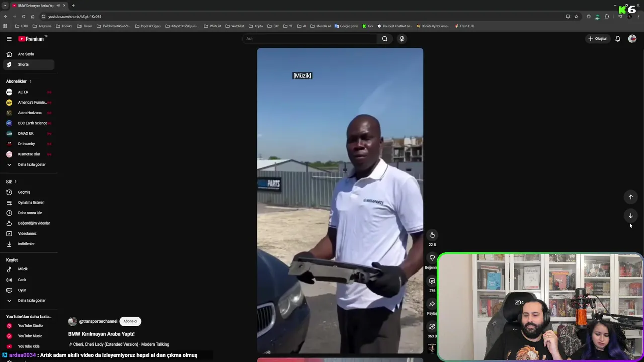The height and width of the screenshot is (362, 644).
Task: Open the Chrome profile avatar
Action: (629, 16)
